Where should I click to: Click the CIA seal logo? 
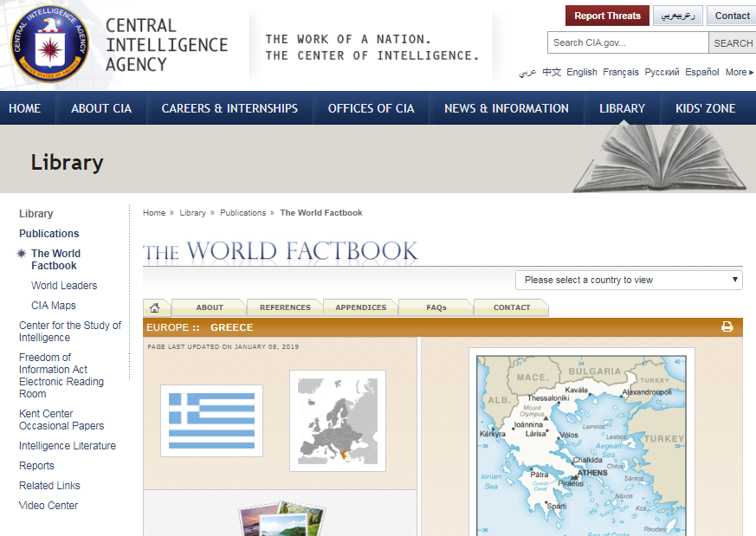(49, 43)
